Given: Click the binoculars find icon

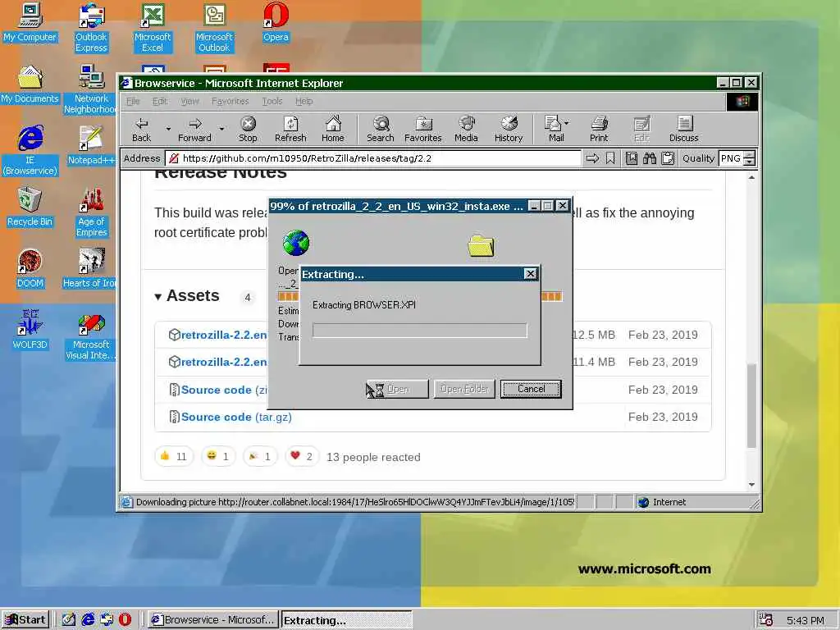Looking at the screenshot, I should [650, 158].
